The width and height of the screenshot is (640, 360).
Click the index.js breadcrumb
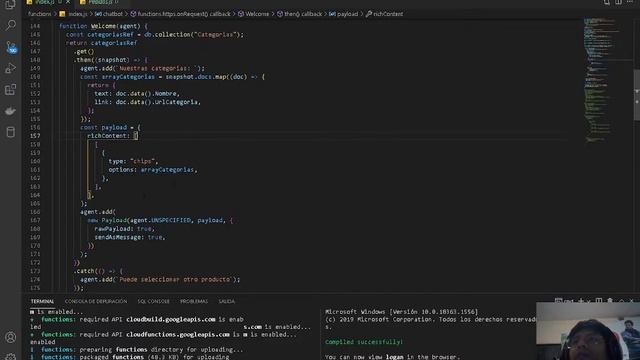pyautogui.click(x=74, y=14)
